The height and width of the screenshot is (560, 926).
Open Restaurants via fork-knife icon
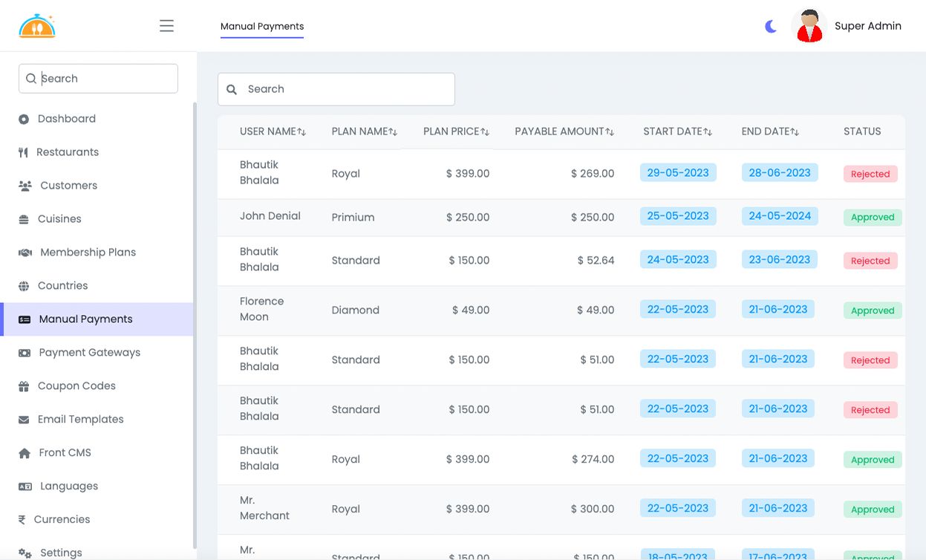[23, 152]
